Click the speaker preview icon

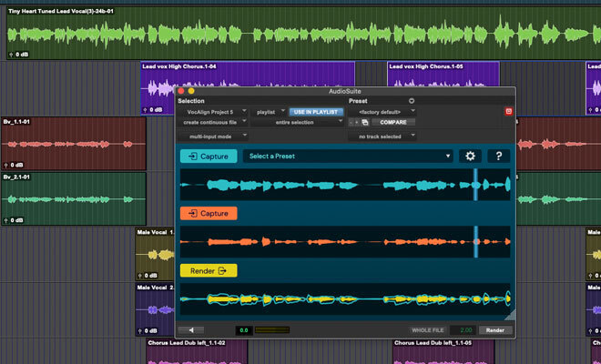point(191,330)
